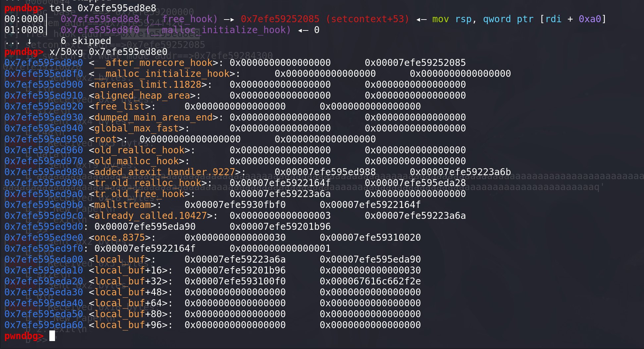Click the mallstream symbol label
The width and height of the screenshot is (644, 349).
point(123,205)
